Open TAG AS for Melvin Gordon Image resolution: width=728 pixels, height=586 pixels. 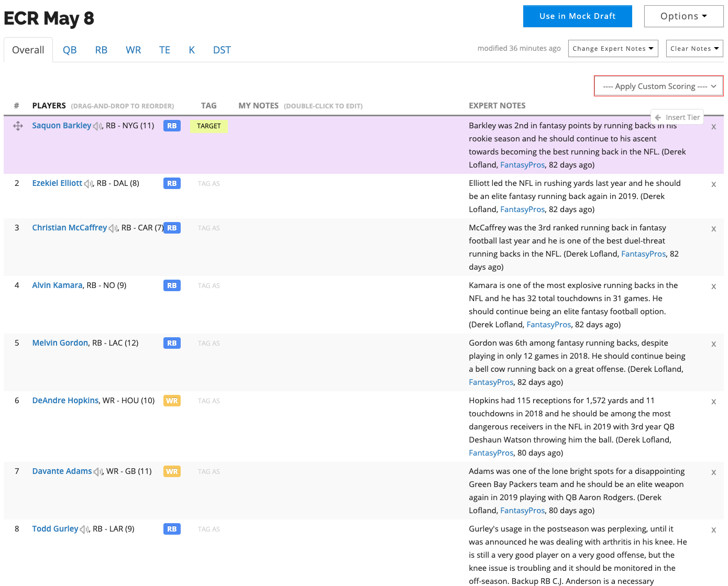click(209, 344)
